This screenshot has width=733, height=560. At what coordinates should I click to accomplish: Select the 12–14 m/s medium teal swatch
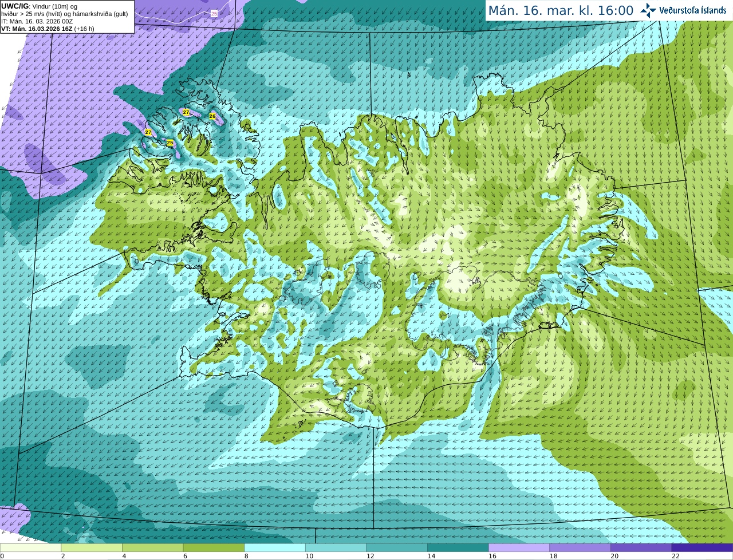[x=397, y=548]
